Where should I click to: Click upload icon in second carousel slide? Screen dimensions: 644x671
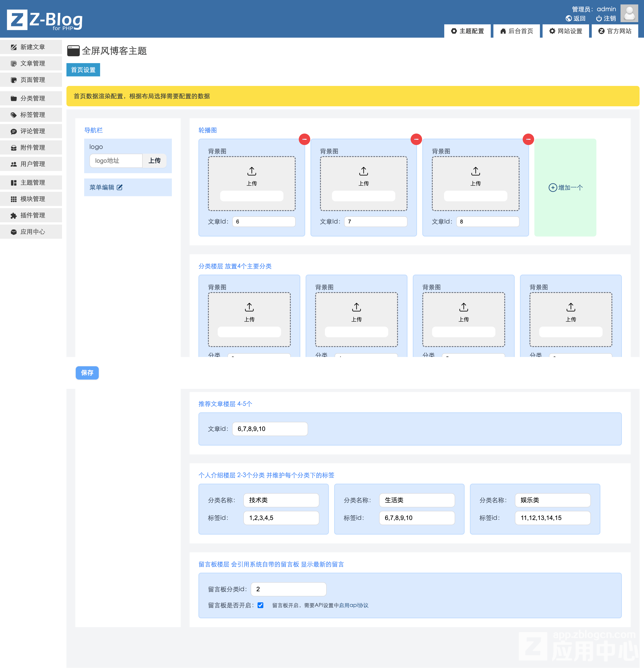364,171
